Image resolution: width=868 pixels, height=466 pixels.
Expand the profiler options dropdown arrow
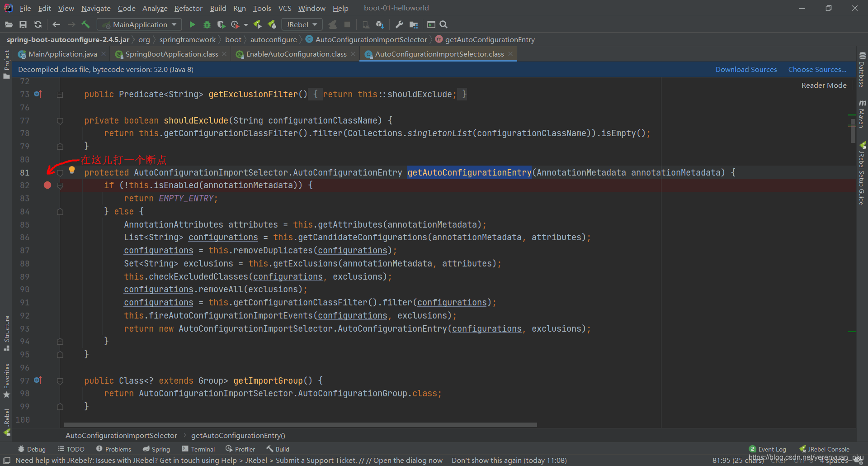pos(246,25)
